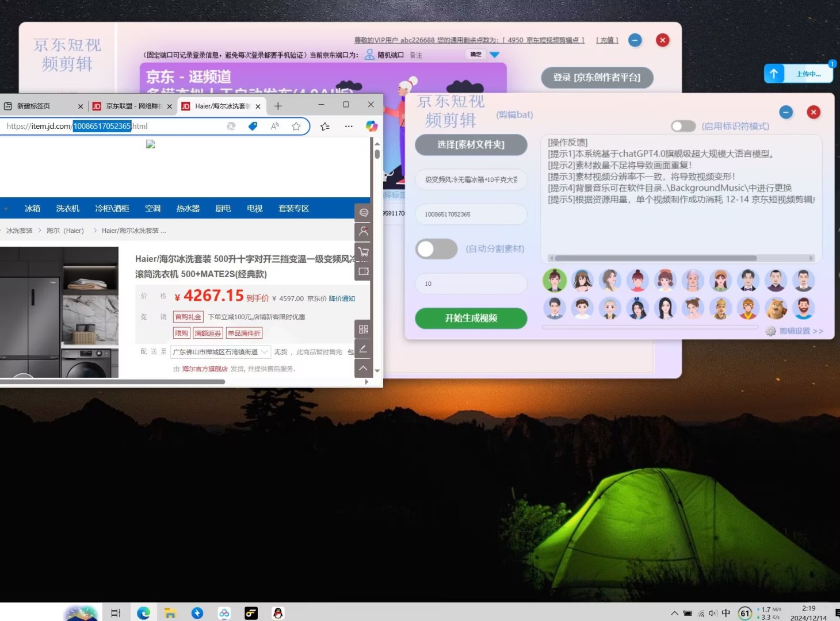Screen dimensions: 840x621
Task: Click the 降价通知 link
Action: pos(342,298)
